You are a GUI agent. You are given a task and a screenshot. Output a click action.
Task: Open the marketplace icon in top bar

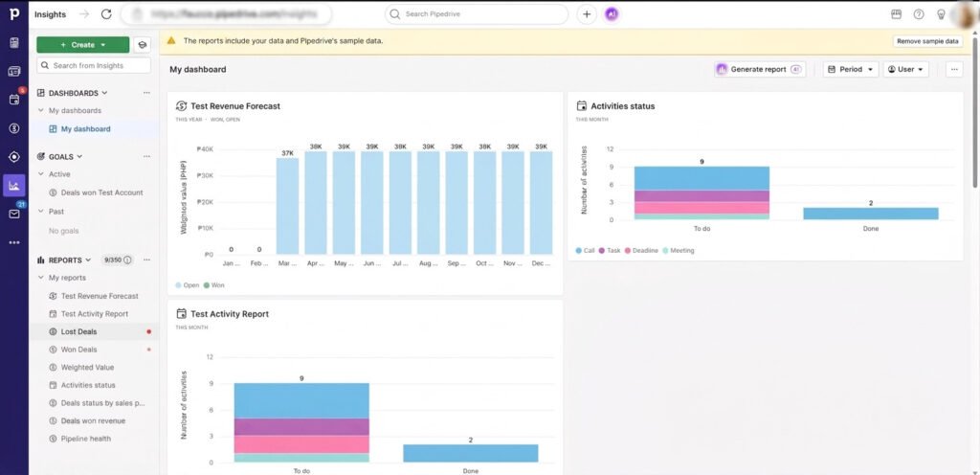(x=896, y=14)
